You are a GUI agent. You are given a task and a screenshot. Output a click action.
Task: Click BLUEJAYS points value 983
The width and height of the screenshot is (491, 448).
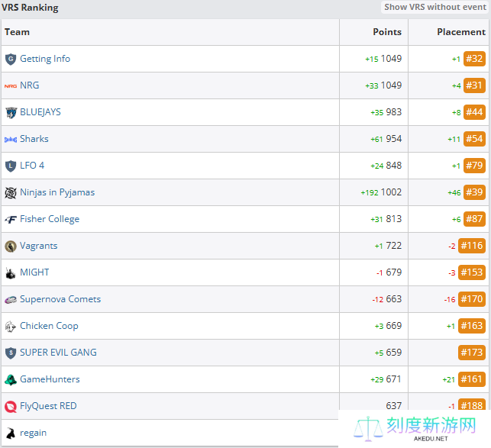click(x=394, y=112)
